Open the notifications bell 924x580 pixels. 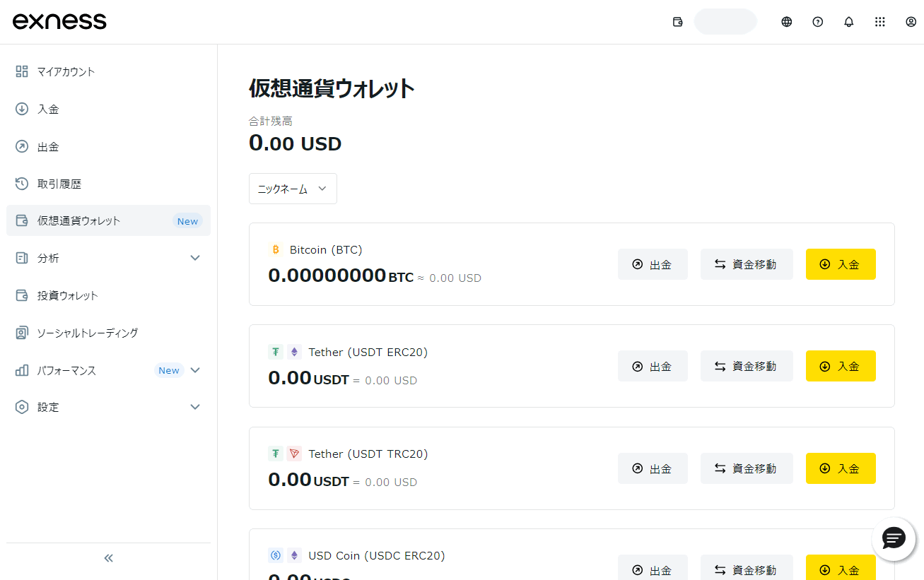tap(848, 22)
